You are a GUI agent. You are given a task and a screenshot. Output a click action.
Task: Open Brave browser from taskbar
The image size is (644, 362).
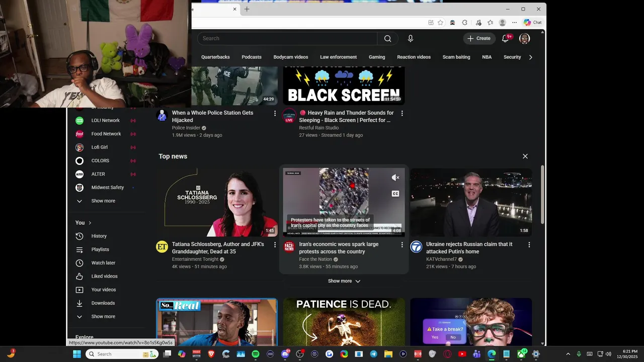[x=211, y=354]
